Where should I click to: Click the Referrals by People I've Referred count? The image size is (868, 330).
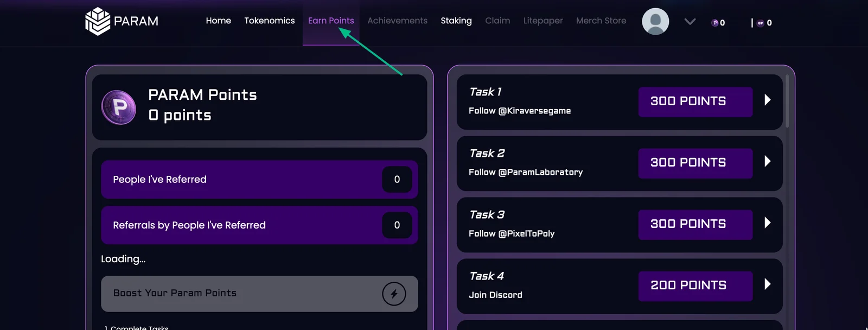(x=397, y=225)
